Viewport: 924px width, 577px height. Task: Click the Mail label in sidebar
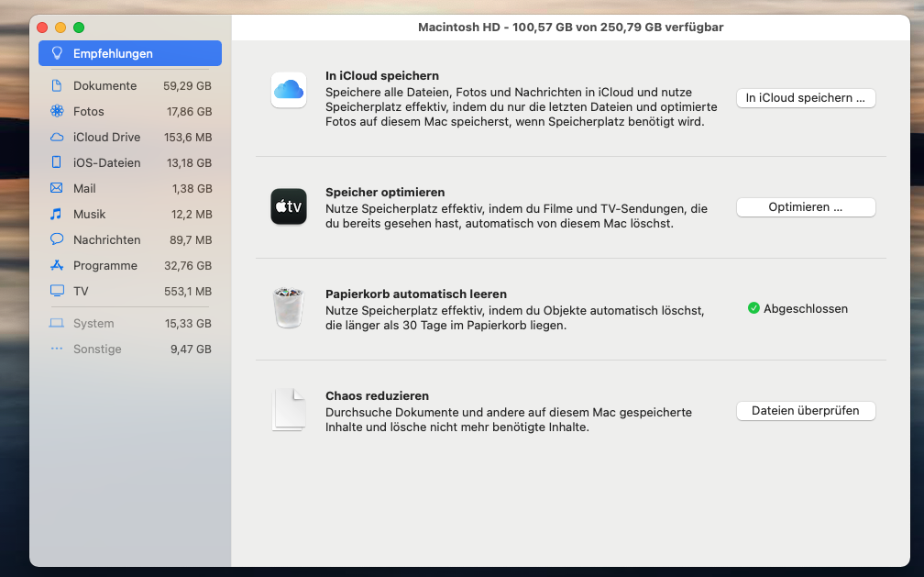pos(84,188)
